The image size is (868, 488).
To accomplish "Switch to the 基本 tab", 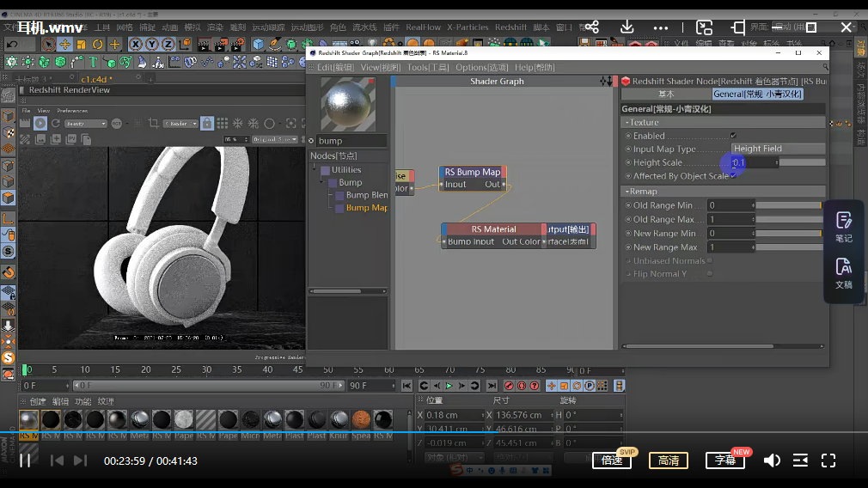I will 666,95.
